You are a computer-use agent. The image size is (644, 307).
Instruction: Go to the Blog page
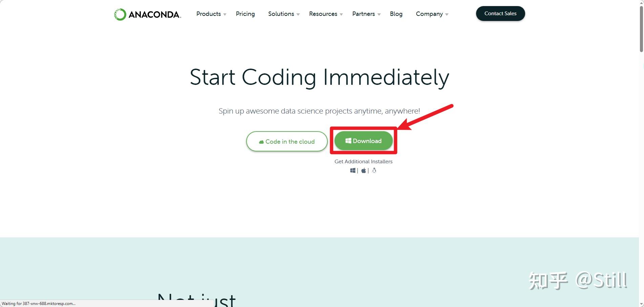click(x=396, y=14)
